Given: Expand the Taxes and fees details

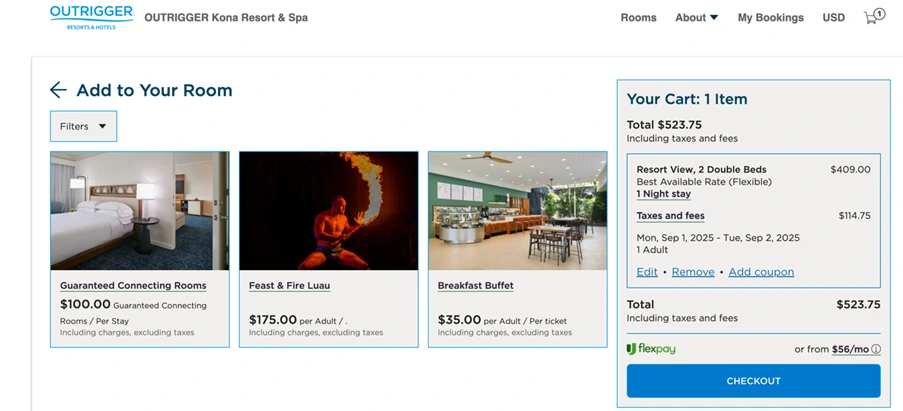Looking at the screenshot, I should click(x=670, y=216).
